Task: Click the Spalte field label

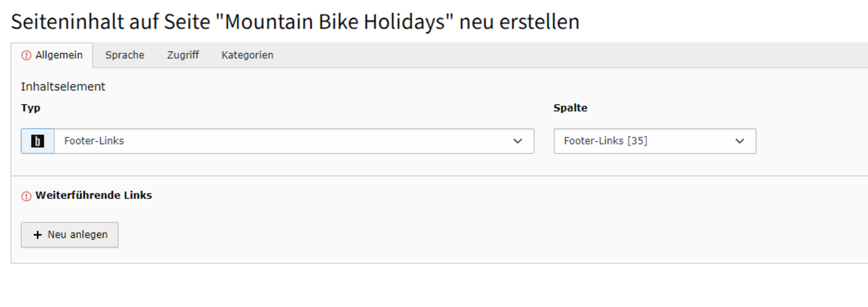Action: 570,108
